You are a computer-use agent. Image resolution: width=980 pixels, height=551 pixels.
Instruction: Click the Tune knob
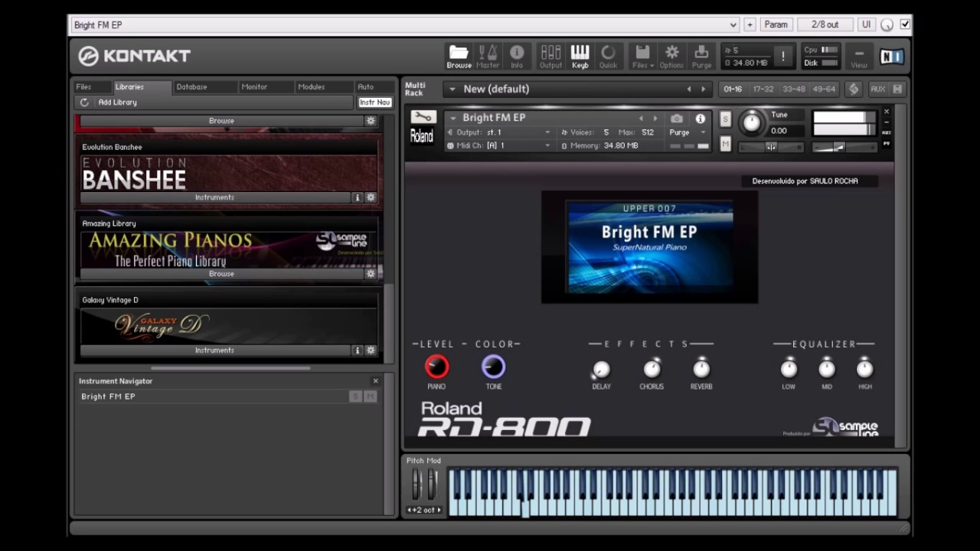click(x=752, y=122)
